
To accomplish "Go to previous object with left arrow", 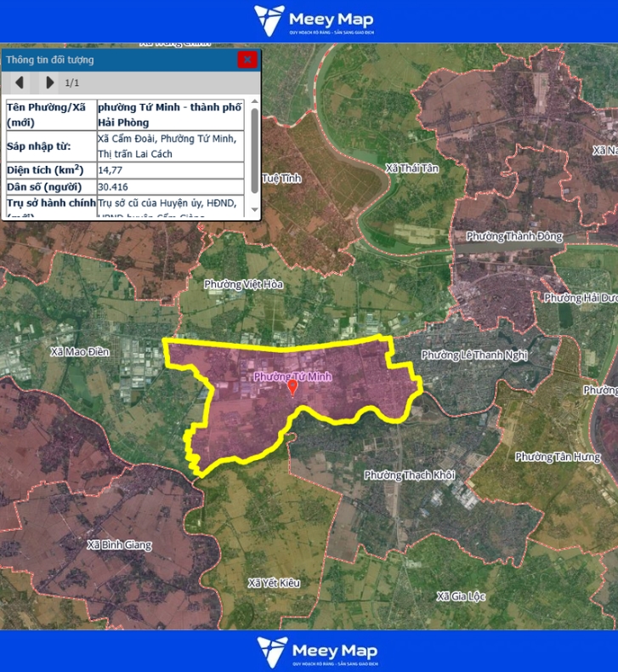I will point(20,83).
